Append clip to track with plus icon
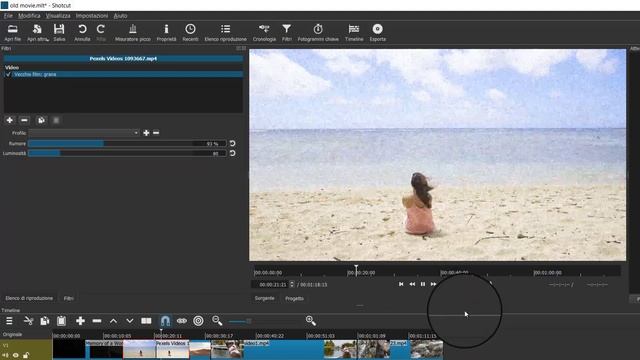 80,321
